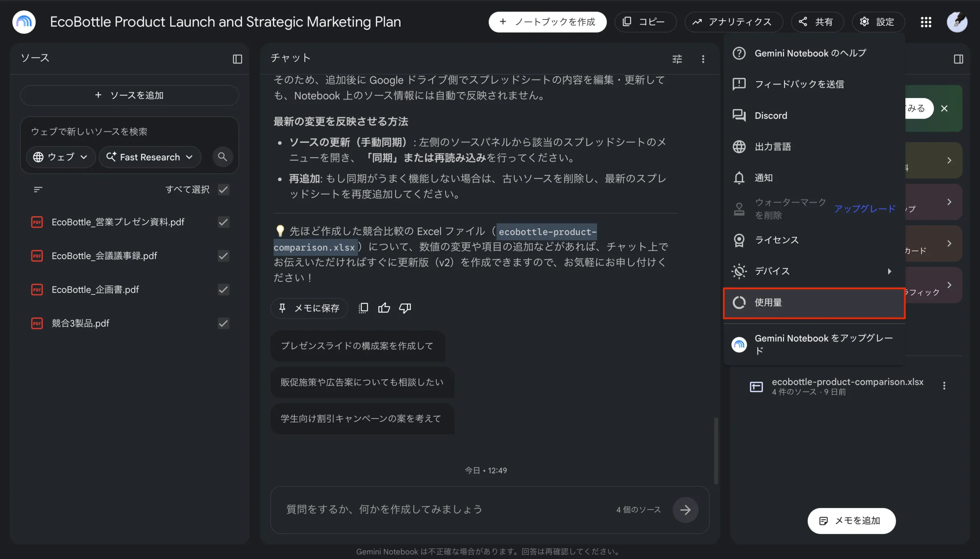
Task: Select suggestion 学生向け割引キャンペーンの案を考えて
Action: click(x=362, y=418)
